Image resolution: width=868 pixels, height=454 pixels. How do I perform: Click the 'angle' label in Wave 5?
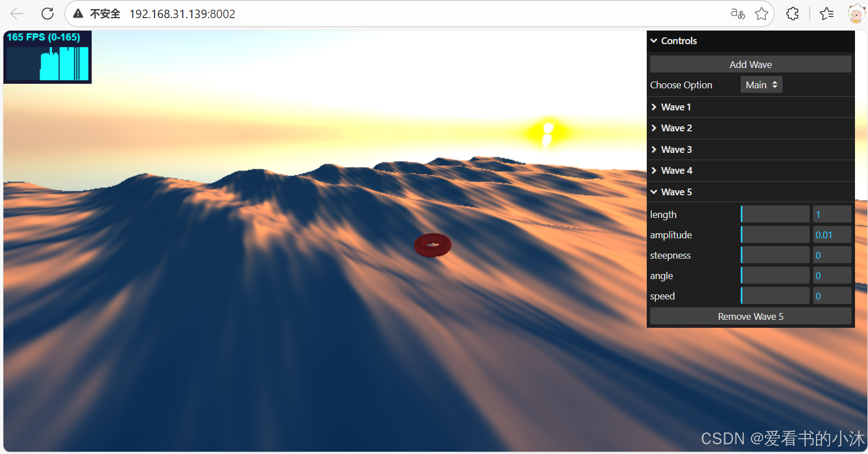(661, 276)
